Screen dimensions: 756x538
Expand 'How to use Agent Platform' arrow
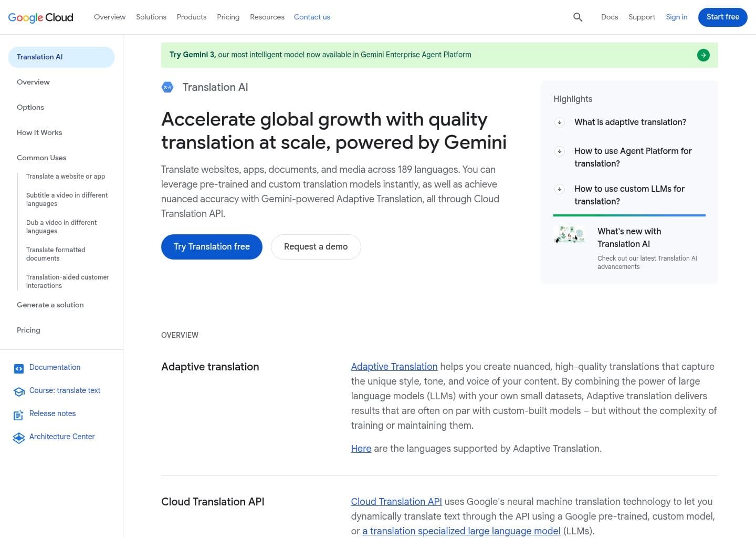[x=560, y=151]
